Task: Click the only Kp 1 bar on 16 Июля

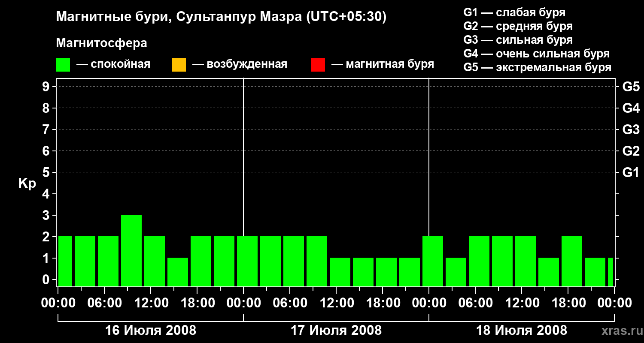Action: [x=178, y=272]
